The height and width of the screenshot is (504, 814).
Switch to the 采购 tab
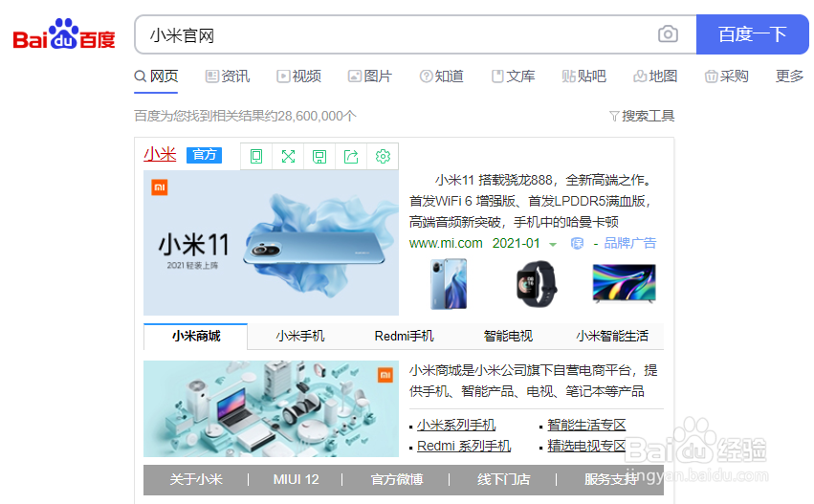tap(726, 77)
